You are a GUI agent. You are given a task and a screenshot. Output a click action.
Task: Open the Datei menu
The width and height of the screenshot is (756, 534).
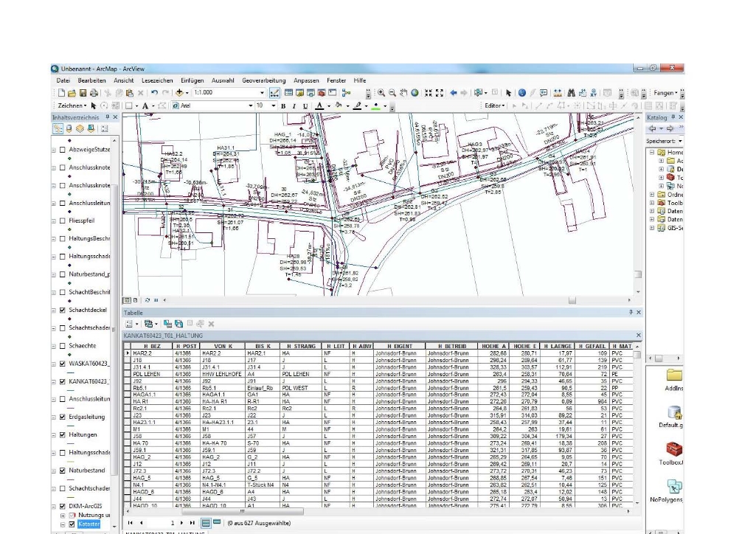tap(63, 80)
